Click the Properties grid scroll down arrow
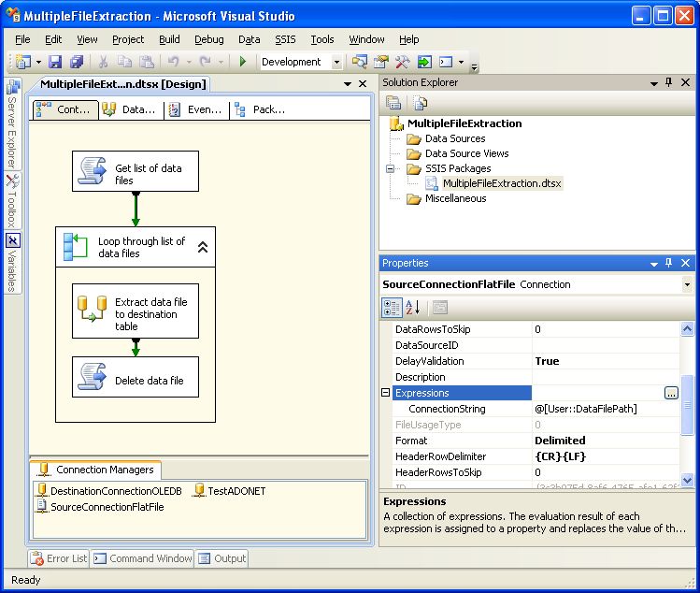Viewport: 700px width, 593px height. pyautogui.click(x=687, y=480)
